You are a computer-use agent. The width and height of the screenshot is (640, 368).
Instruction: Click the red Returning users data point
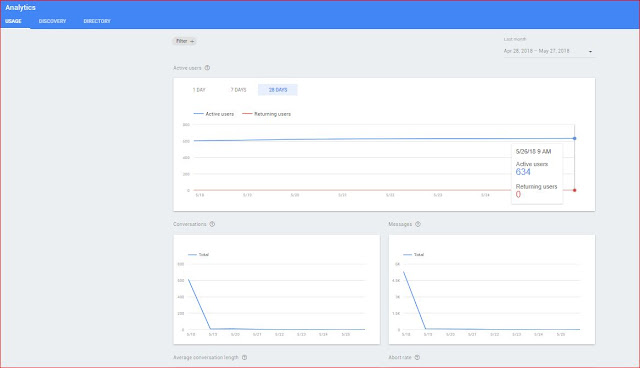tap(574, 191)
